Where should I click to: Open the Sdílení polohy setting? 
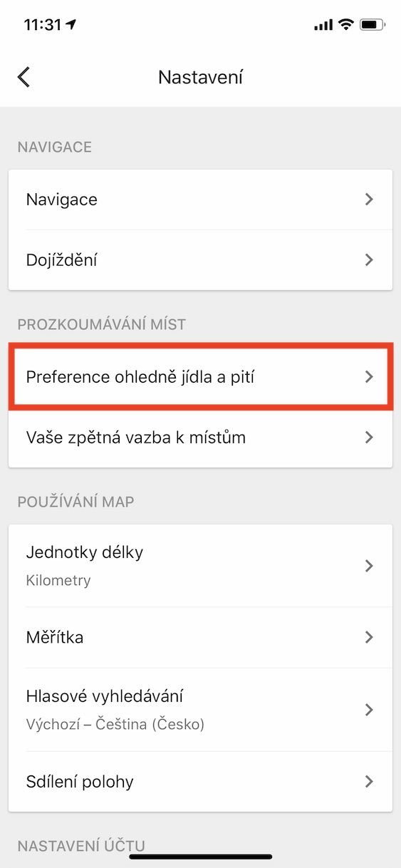(x=200, y=782)
